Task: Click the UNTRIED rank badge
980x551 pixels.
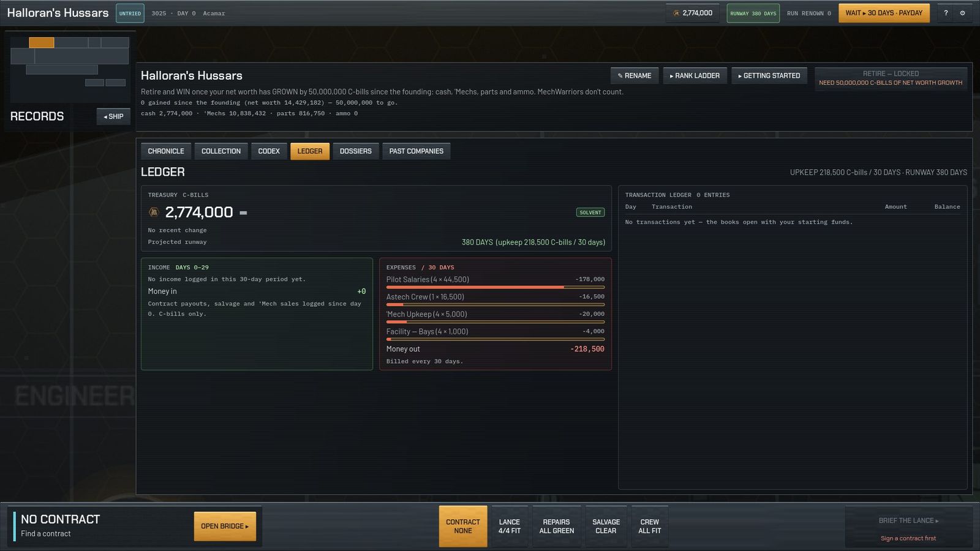Action: (x=130, y=13)
